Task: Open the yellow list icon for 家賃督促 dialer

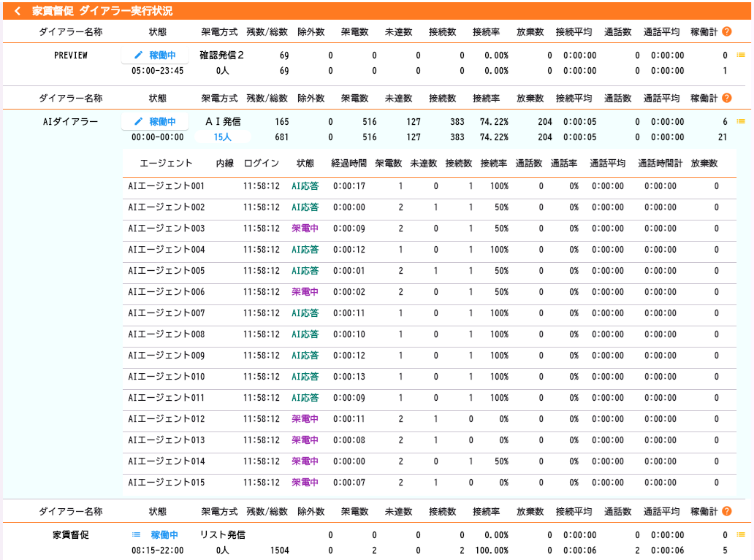Action: tap(741, 535)
